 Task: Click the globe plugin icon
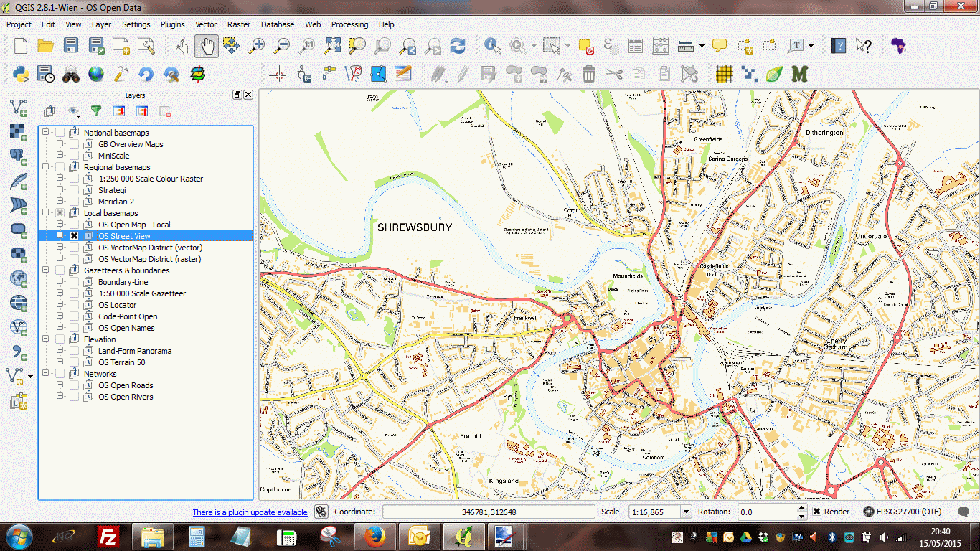coord(95,73)
